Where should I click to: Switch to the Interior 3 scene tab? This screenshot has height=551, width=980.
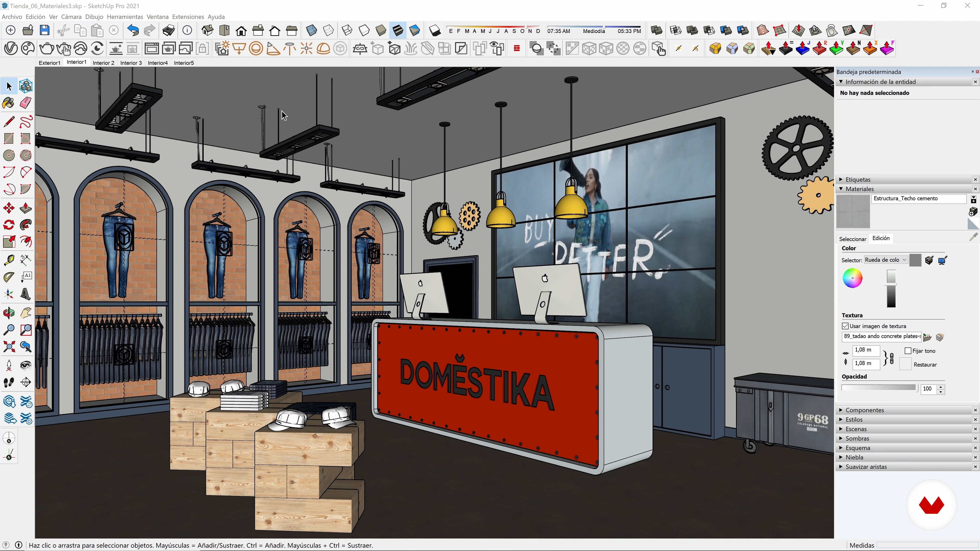pos(131,63)
